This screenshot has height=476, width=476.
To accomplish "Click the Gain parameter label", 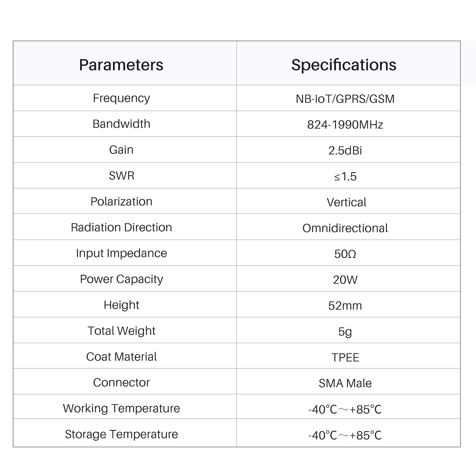I will pyautogui.click(x=121, y=150).
